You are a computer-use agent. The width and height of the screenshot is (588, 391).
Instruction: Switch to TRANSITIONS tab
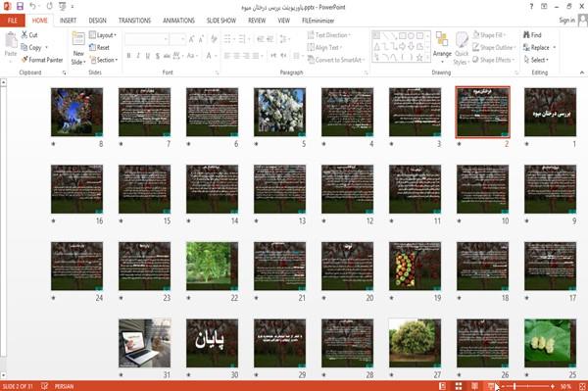134,21
